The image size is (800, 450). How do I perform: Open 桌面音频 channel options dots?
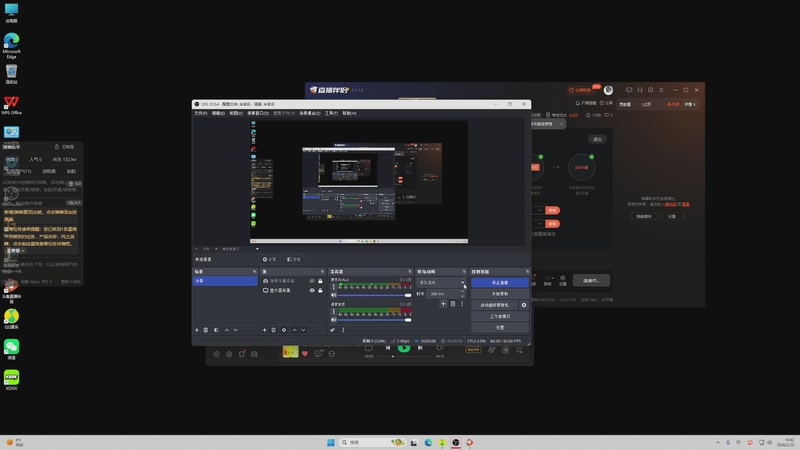[x=334, y=311]
